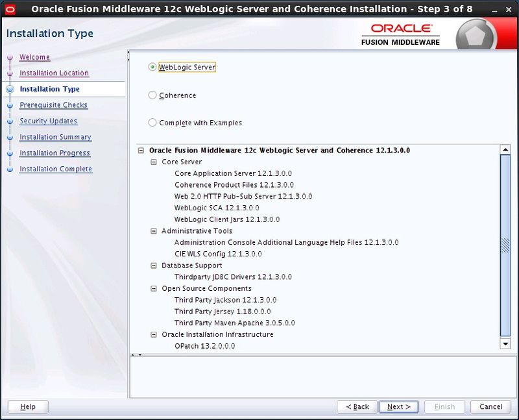Choose the Coherence installation type
This screenshot has width=519, height=420.
point(152,95)
